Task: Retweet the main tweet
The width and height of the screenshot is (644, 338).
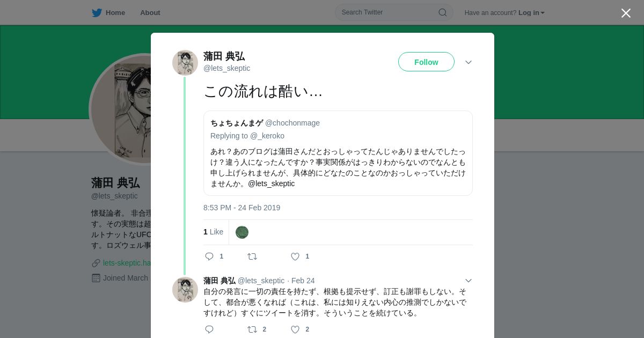Action: 252,256
